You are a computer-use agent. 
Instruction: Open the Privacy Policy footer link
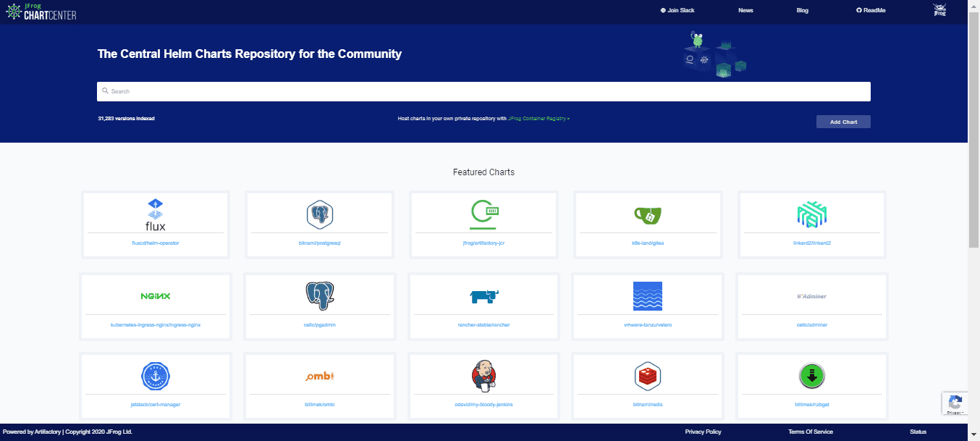point(703,432)
